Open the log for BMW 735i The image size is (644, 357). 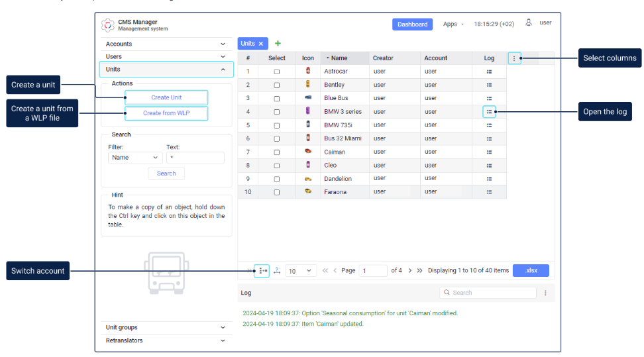[x=489, y=125]
